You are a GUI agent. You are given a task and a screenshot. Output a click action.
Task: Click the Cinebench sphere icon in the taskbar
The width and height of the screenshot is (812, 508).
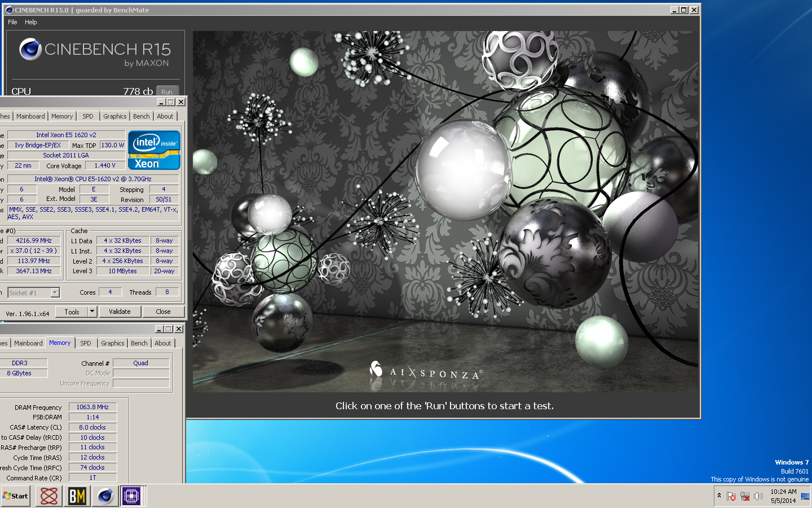point(105,496)
